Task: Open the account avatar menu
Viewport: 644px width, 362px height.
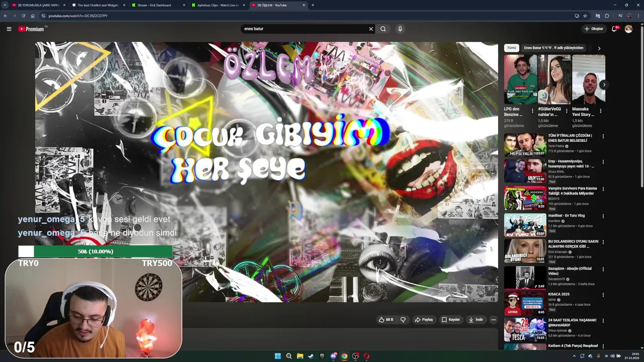Action: [628, 29]
